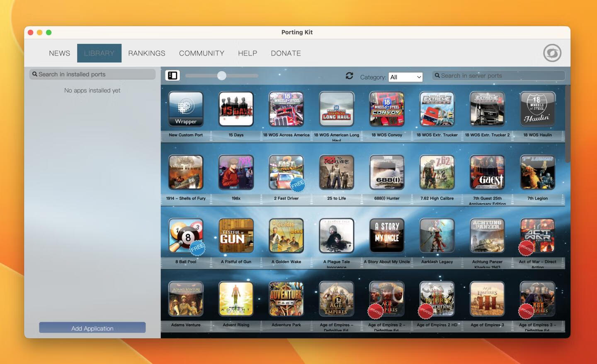Click the Search in server ports field
The width and height of the screenshot is (597, 364).
[498, 76]
